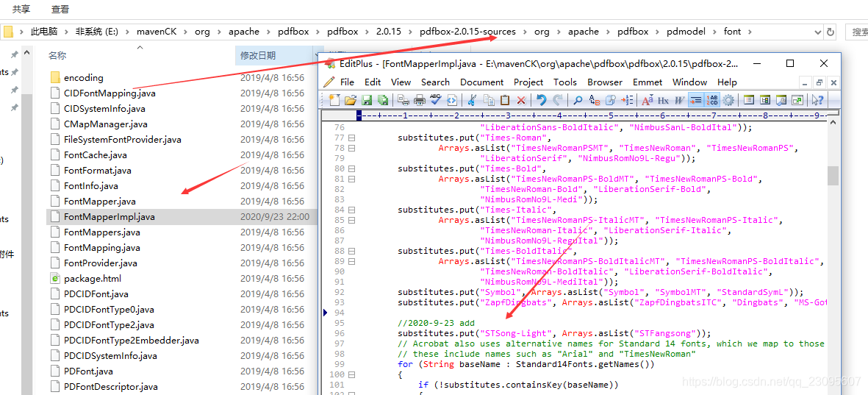Click the context Help pointer icon
This screenshot has width=868, height=395.
817,100
